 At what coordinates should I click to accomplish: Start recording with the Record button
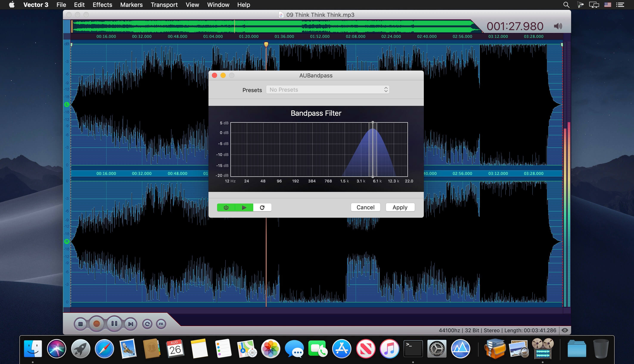point(96,324)
